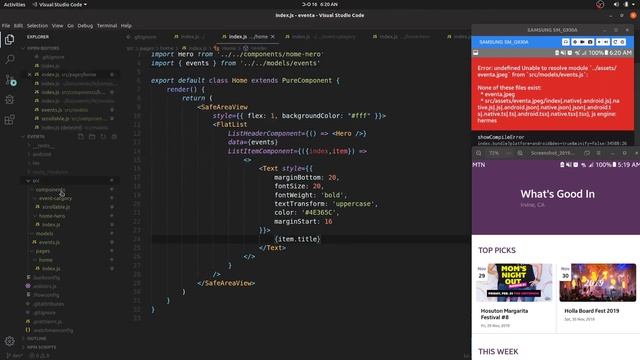The width and height of the screenshot is (640, 360).
Task: Open the Go menu
Action: 70,25
